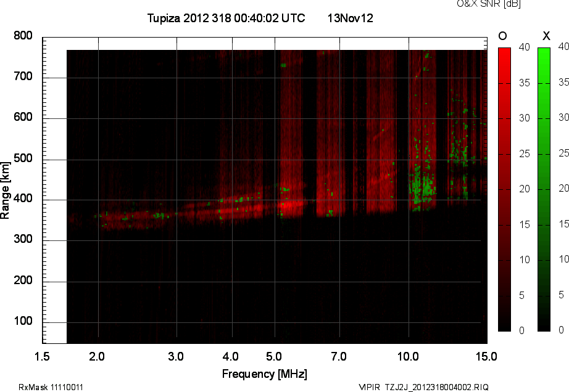The height and width of the screenshot is (392, 569).
Task: Click the red O-mode SNR colorbar
Action: pyautogui.click(x=504, y=189)
